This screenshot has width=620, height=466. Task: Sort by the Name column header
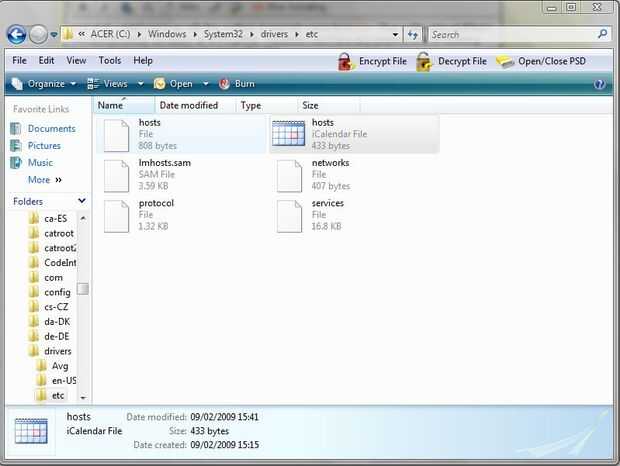click(x=124, y=106)
